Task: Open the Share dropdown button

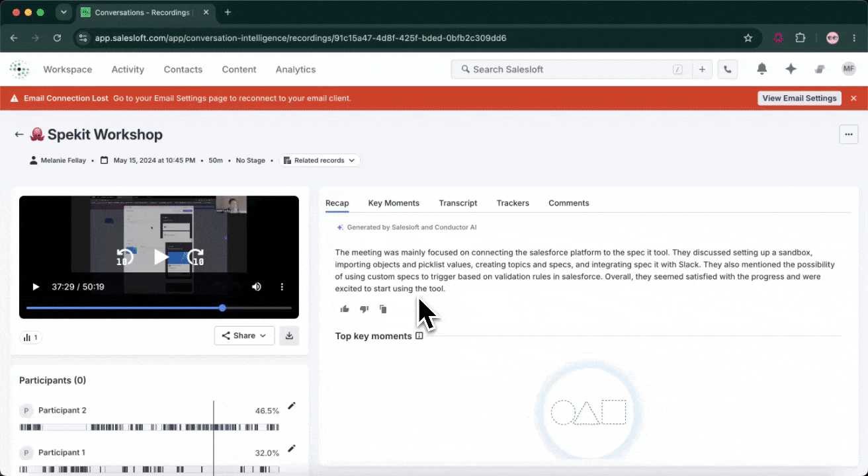Action: (244, 335)
